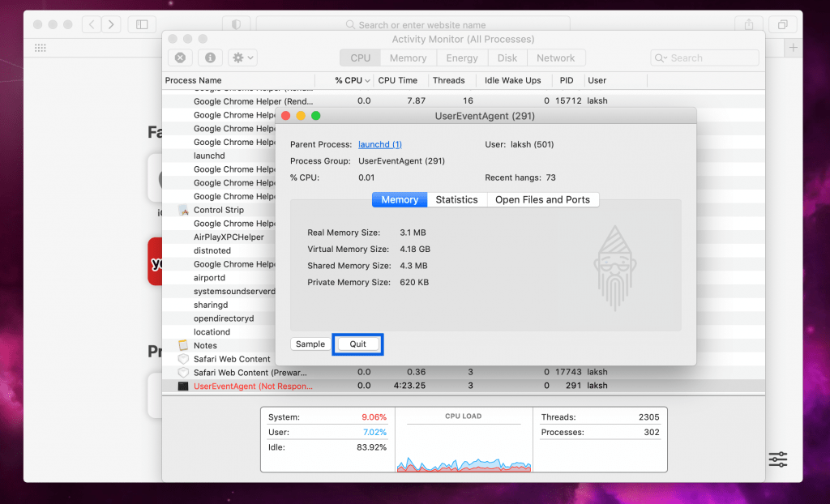Open Safari favorites grid icon
Viewport: 830px width, 504px height.
point(41,48)
